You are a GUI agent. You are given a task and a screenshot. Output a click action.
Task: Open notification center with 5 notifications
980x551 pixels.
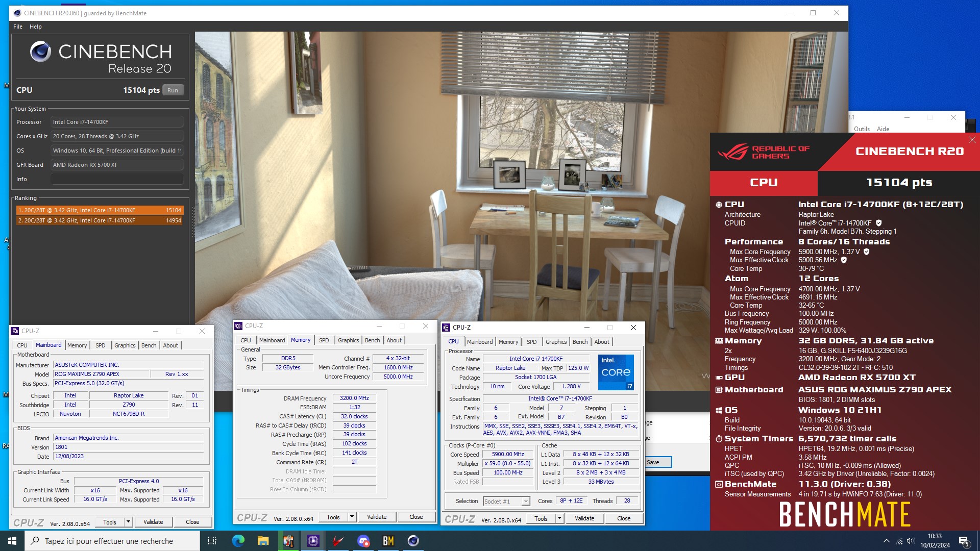[964, 541]
